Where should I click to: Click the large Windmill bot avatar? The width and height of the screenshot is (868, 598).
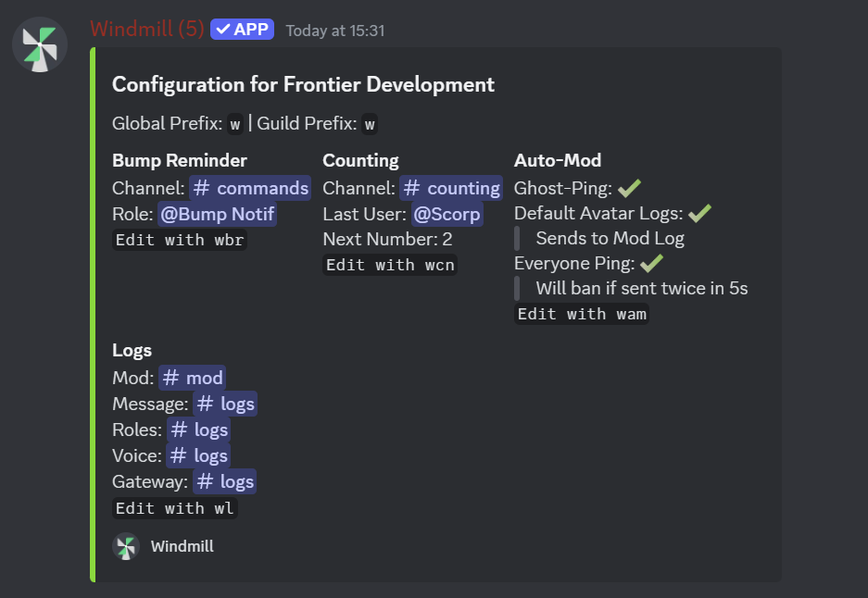point(39,44)
